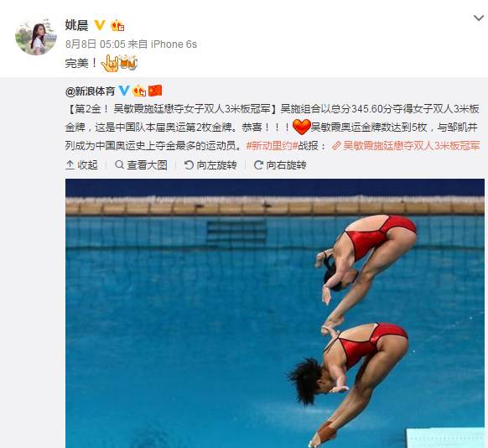Click the 姚晨 username link
Screen dimensions: 488x448
(x=76, y=25)
